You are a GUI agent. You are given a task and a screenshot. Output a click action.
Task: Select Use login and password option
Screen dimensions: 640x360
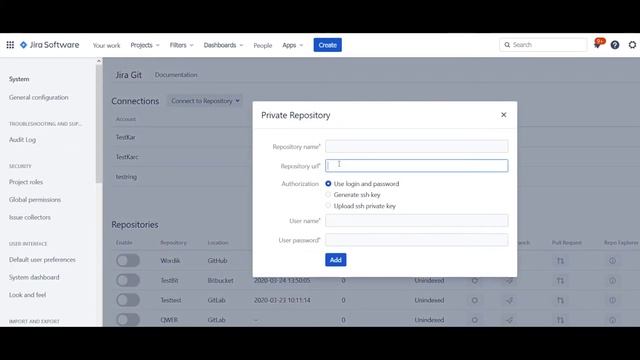tap(328, 184)
